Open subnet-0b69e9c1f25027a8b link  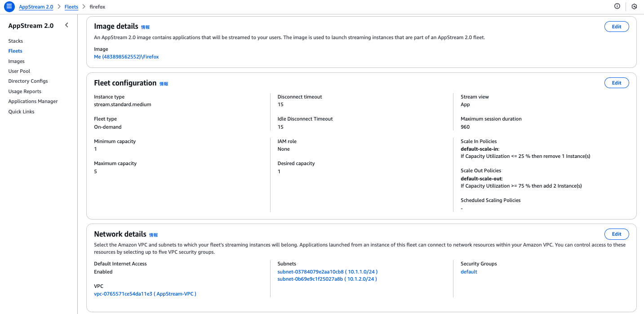327,279
